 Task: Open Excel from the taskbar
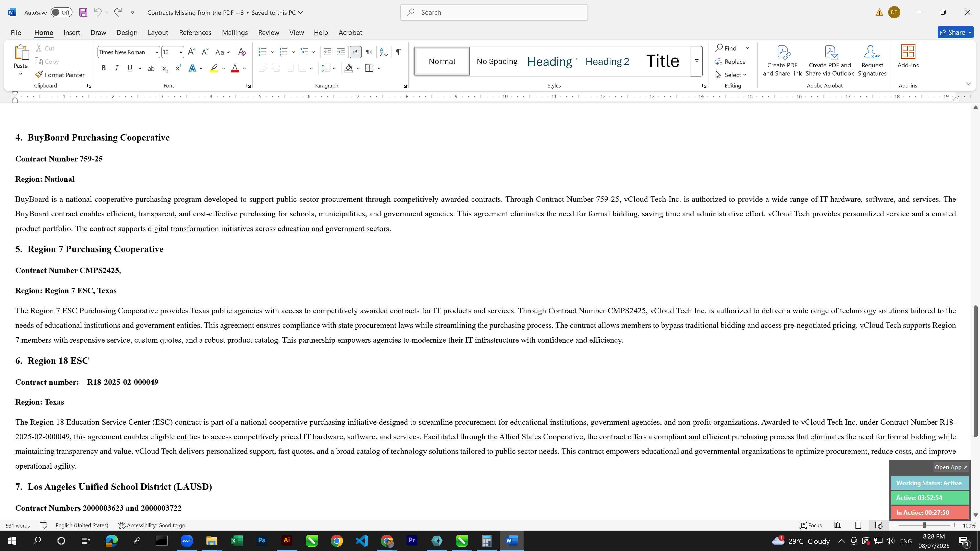[236, 541]
